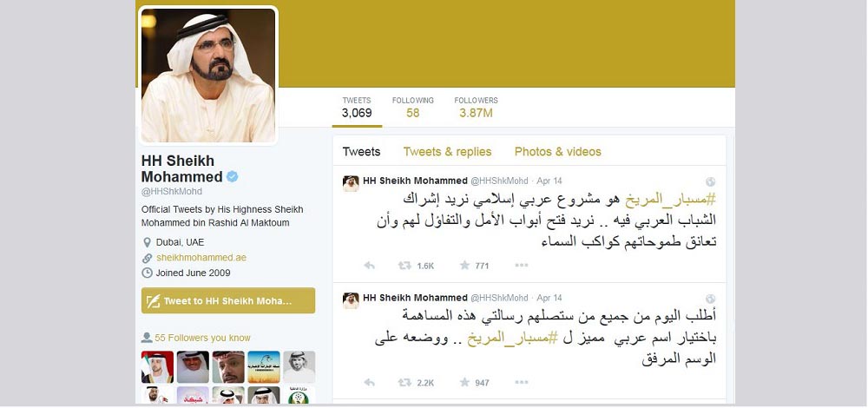Favorite the tweet with 771 stars
The image size is (868, 408).
pyautogui.click(x=464, y=266)
